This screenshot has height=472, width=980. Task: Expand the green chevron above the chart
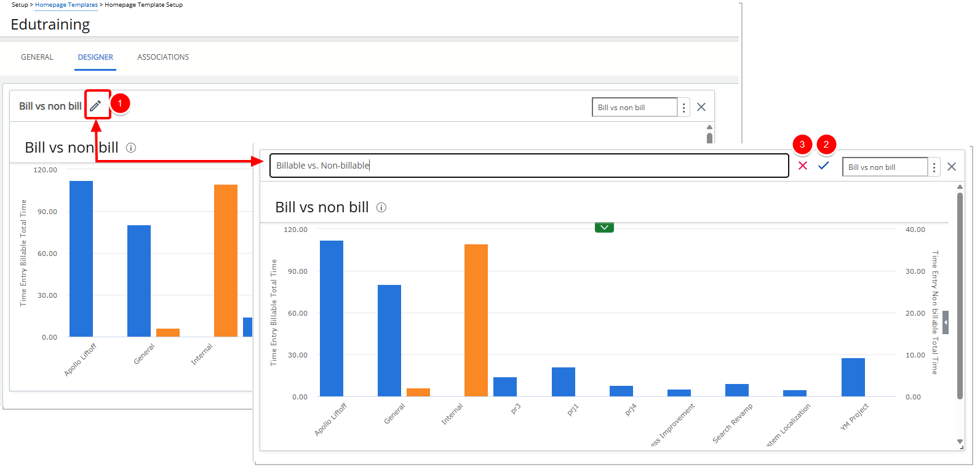click(604, 228)
